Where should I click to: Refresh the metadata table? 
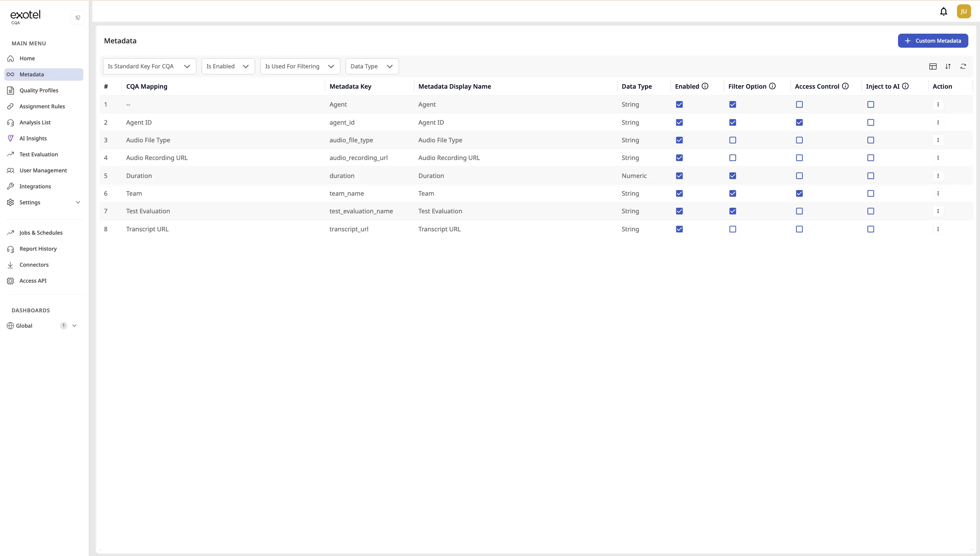point(963,66)
